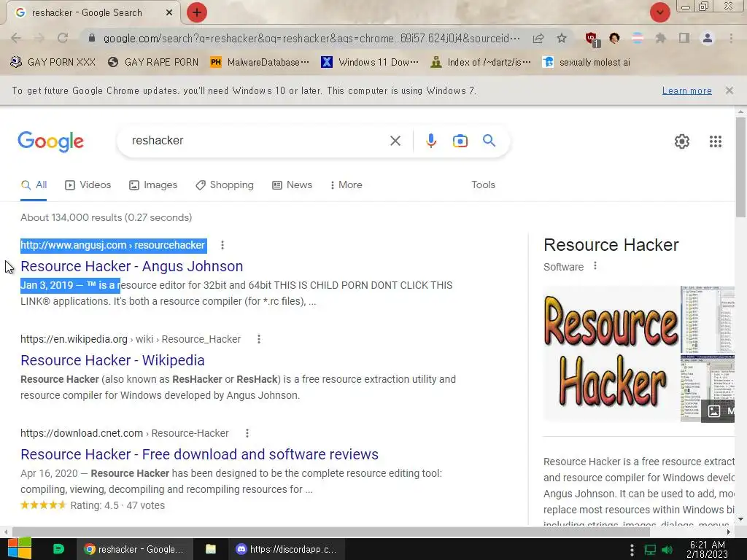This screenshot has height=560, width=747.
Task: Click the google.com address bar URL
Action: tap(311, 38)
